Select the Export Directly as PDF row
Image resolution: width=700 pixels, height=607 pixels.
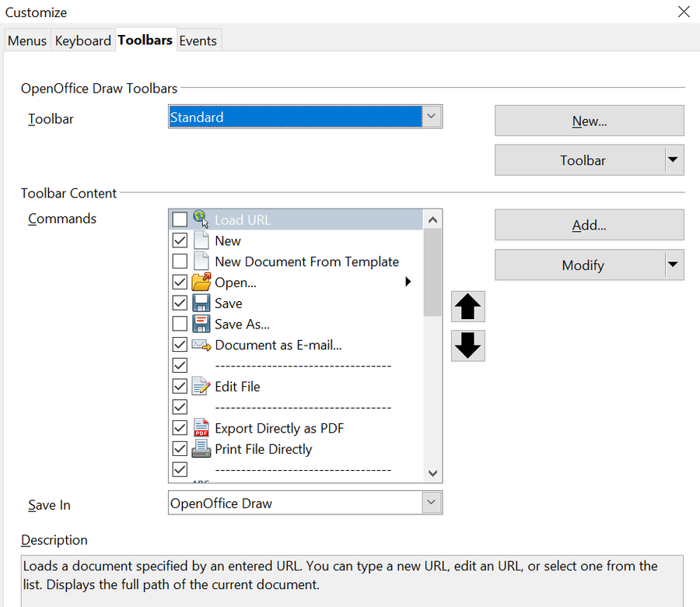[x=296, y=428]
